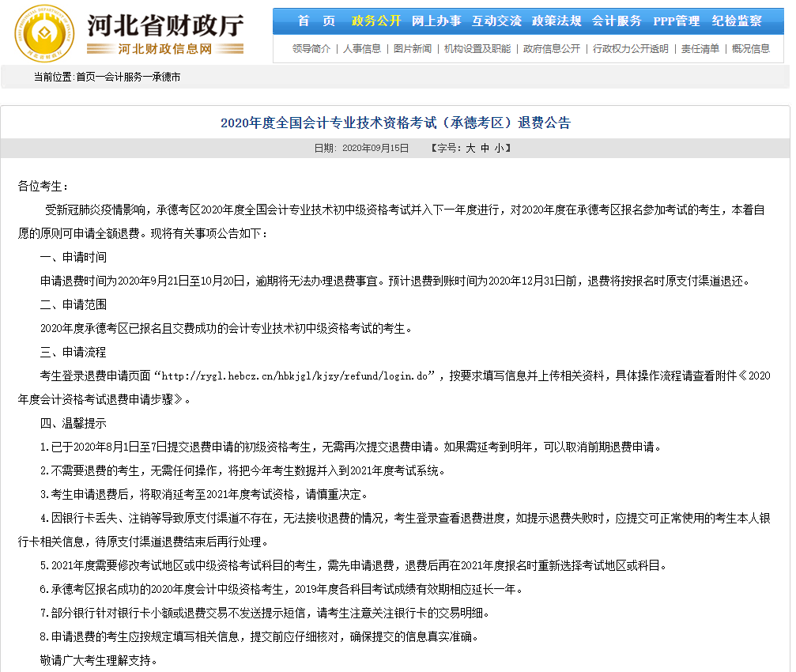Click the 责任清单 submenu link
The width and height of the screenshot is (796, 672).
pos(700,49)
